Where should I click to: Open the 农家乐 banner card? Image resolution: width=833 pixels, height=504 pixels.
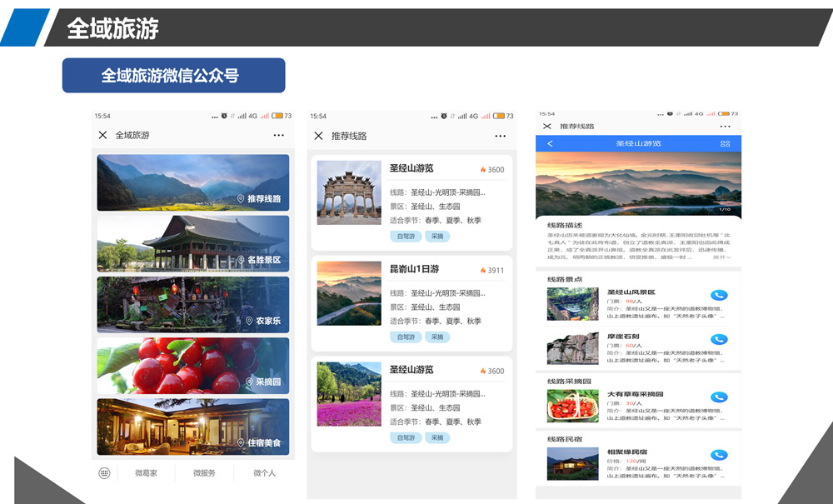tap(193, 305)
